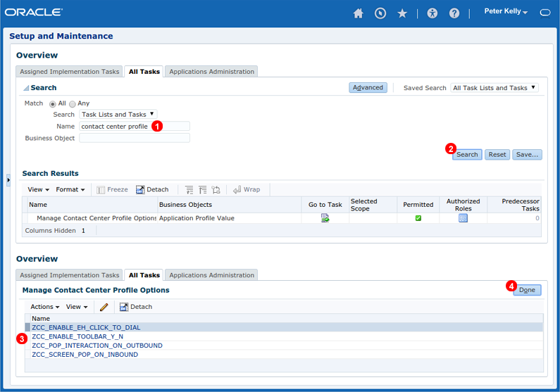Open the Search Results View menu
The image size is (560, 392).
(38, 190)
